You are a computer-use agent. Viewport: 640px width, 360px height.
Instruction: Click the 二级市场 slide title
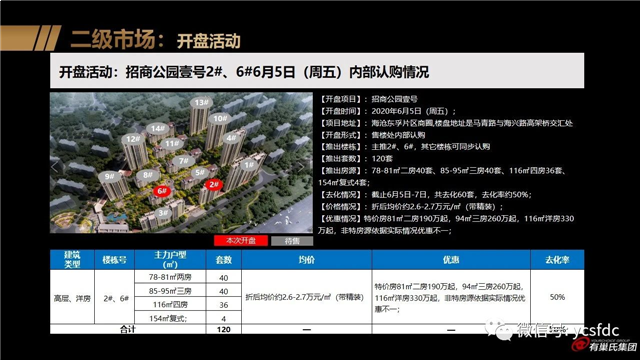pyautogui.click(x=118, y=39)
